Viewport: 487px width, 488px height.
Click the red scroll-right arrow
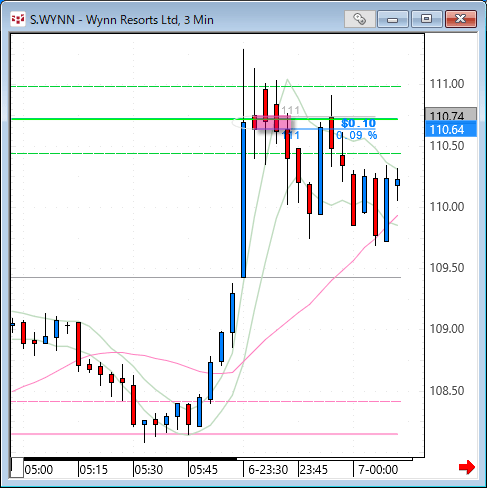pos(467,467)
